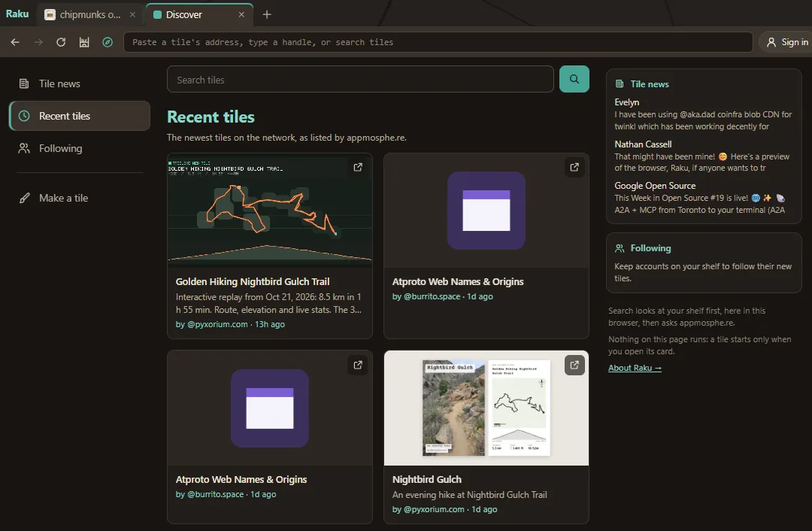The height and width of the screenshot is (531, 812).
Task: Click the Make a tile pencil icon
Action: pyautogui.click(x=24, y=198)
